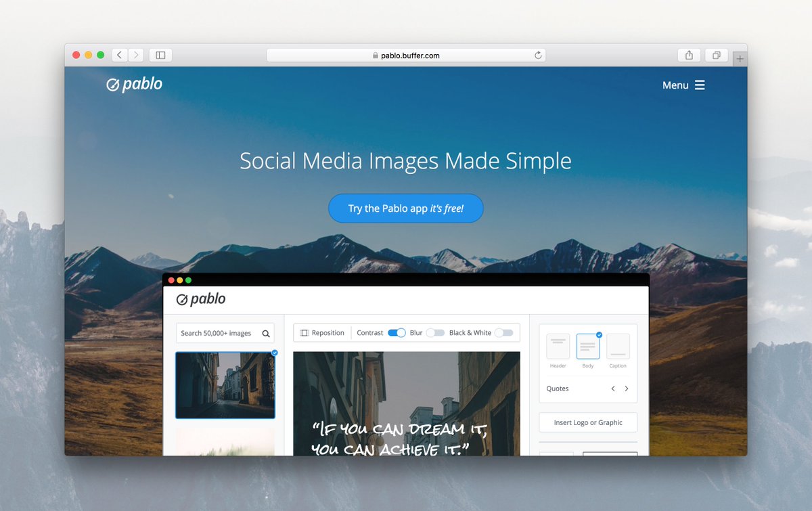Screen dimensions: 812x511
Task: Click the quote text on image
Action: coord(400,439)
